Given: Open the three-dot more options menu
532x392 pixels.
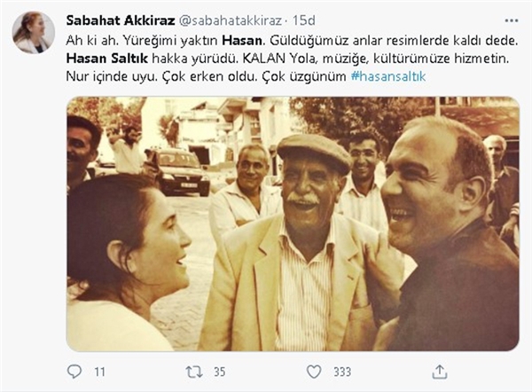Looking at the screenshot, I should click(x=512, y=20).
